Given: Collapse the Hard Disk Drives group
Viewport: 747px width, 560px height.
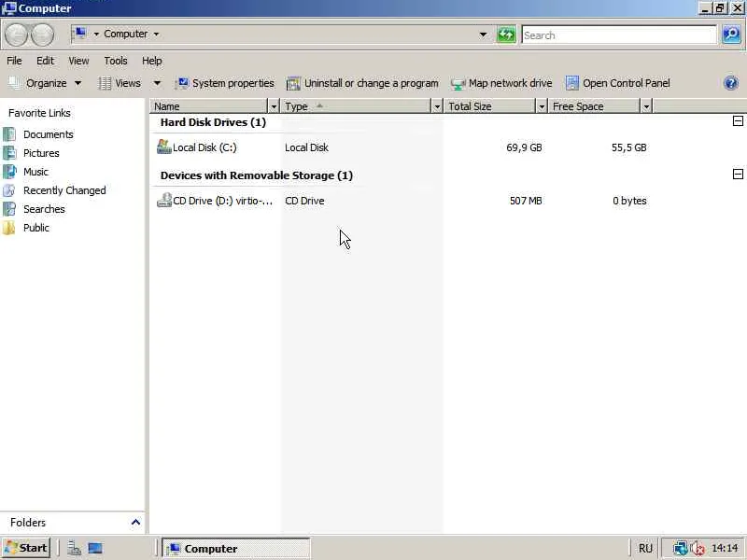Looking at the screenshot, I should [738, 121].
